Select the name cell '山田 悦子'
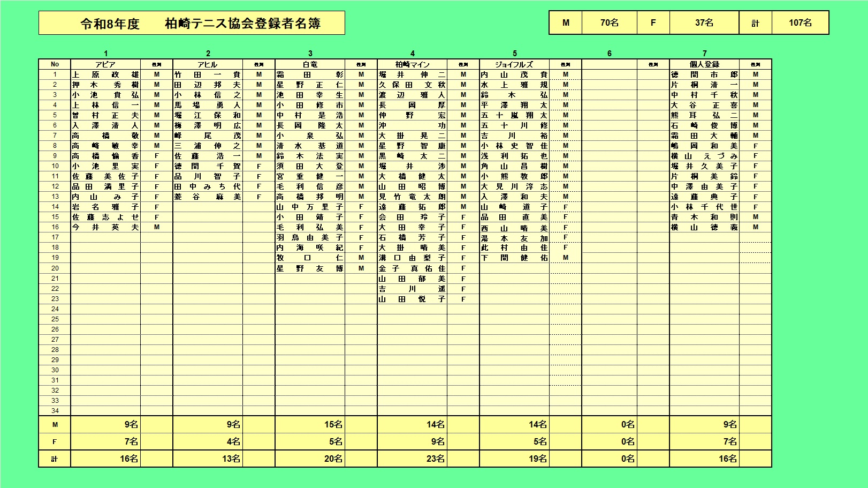 [412, 299]
